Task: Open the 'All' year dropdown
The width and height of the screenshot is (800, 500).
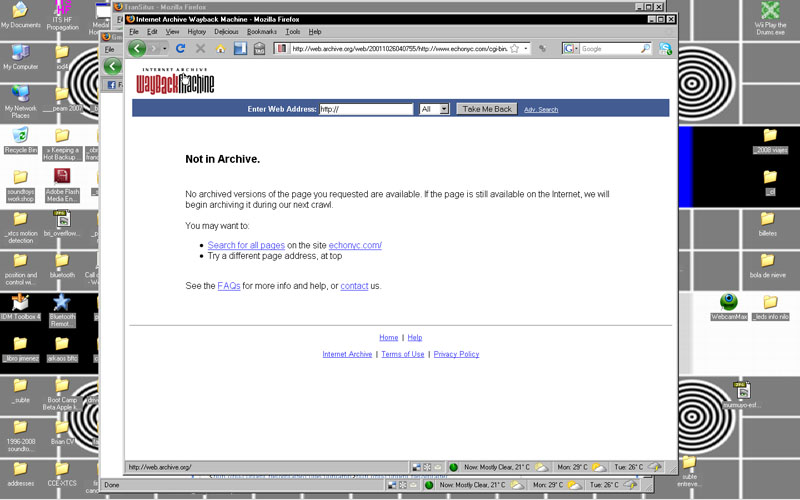Action: (x=435, y=109)
